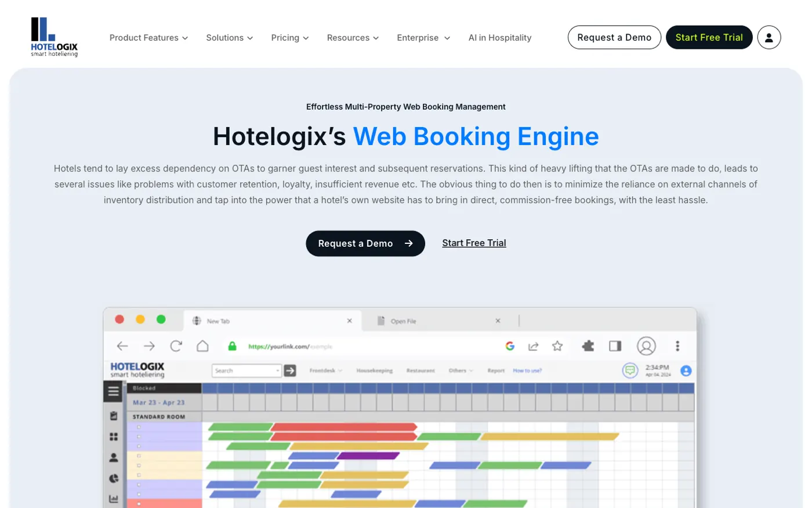Click the three-dot browser menu icon
This screenshot has height=508, width=812.
[x=677, y=346]
